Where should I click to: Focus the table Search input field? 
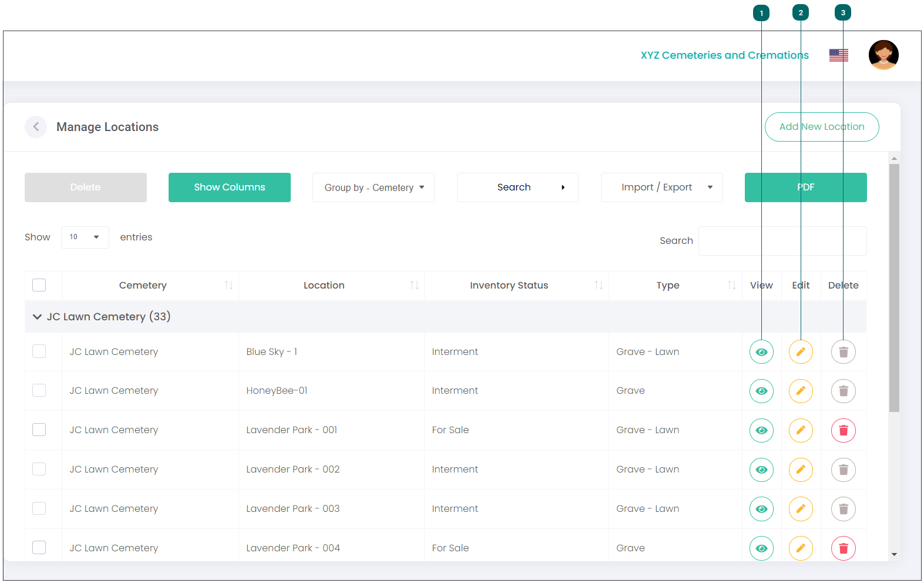coord(782,241)
